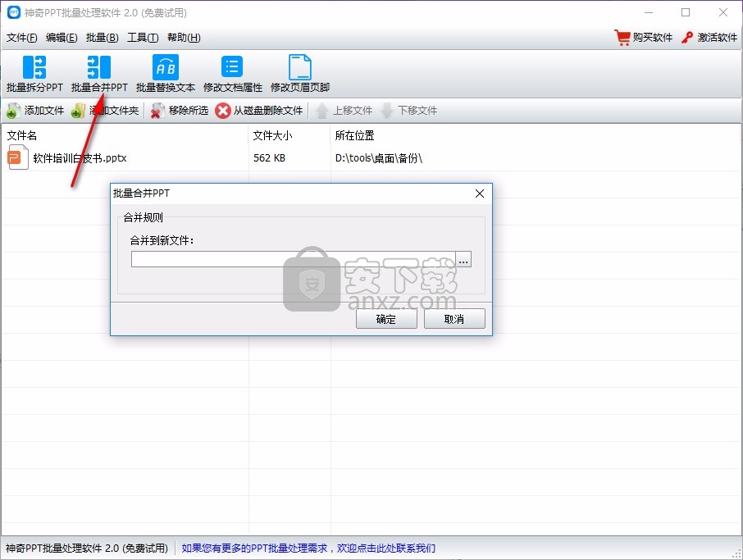This screenshot has width=743, height=560.
Task: Click Delete From Disk (从磁盘删除文件) button
Action: [258, 111]
